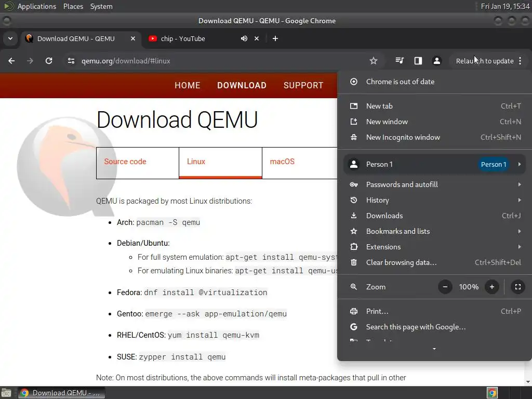Viewport: 532px width, 399px height.
Task: Click the forward navigation arrow
Action: click(30, 61)
